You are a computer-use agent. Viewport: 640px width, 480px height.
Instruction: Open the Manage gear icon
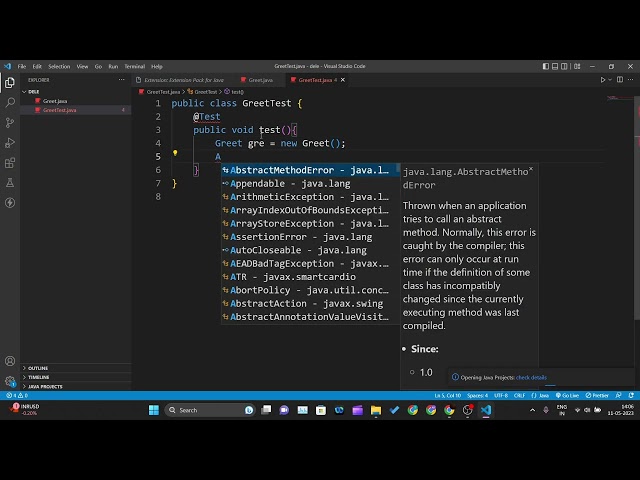[10, 381]
